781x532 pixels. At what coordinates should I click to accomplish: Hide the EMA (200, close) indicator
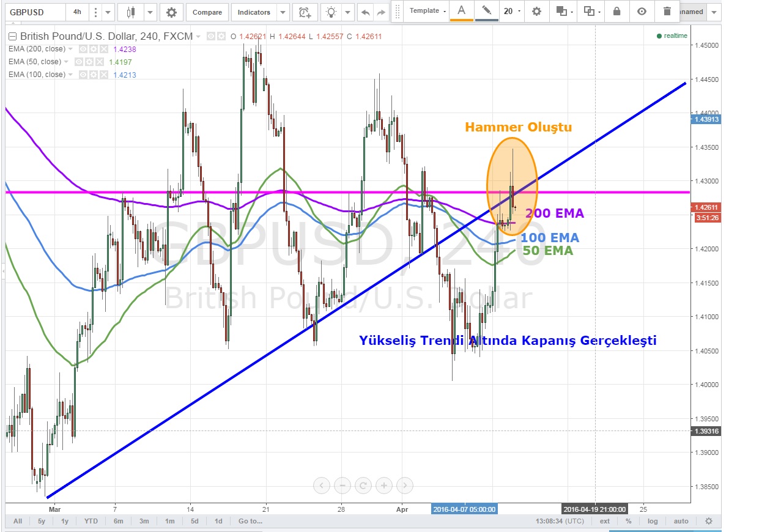(x=82, y=49)
